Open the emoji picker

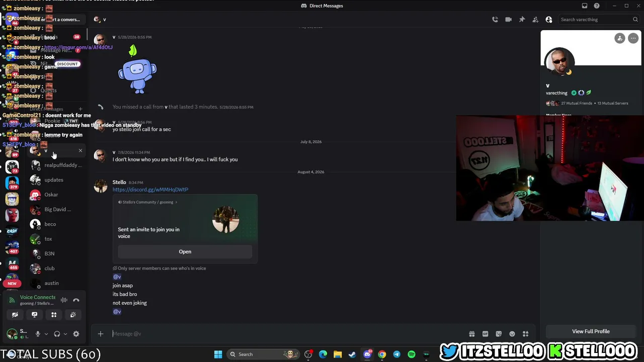click(512, 334)
